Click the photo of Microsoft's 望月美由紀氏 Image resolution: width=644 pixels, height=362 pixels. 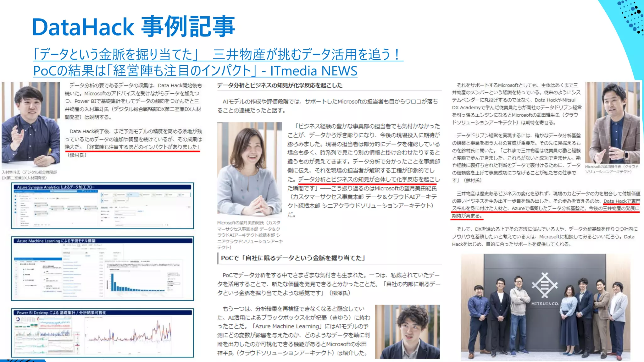(x=249, y=170)
